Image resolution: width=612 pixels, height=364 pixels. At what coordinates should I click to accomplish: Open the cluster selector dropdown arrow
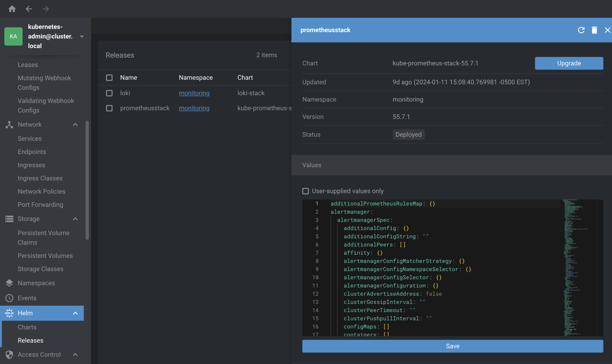tap(82, 36)
